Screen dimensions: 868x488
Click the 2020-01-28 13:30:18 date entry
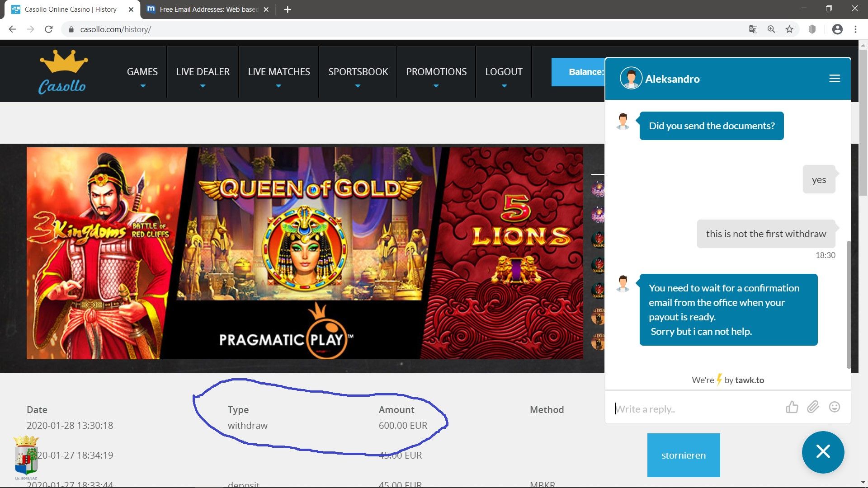click(70, 426)
